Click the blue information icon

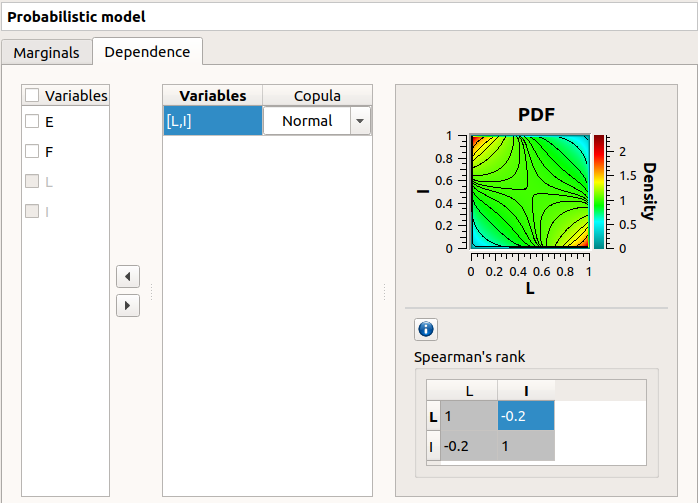[x=426, y=329]
